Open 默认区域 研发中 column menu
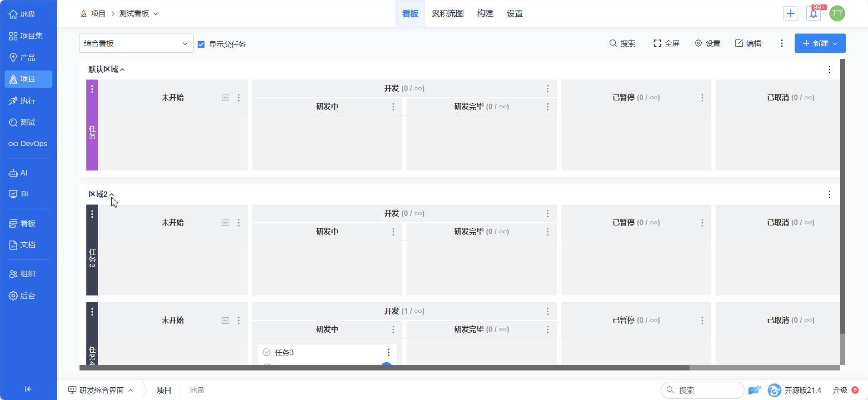The height and width of the screenshot is (400, 868). [393, 107]
